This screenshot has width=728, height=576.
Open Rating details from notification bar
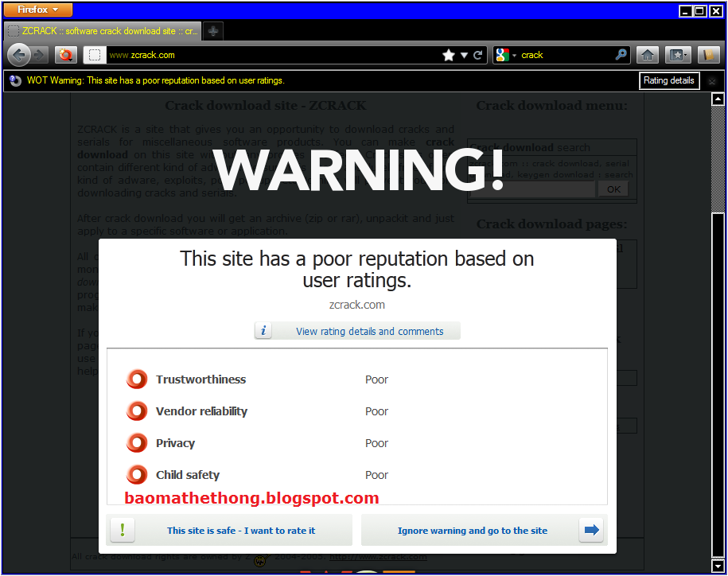coord(669,81)
